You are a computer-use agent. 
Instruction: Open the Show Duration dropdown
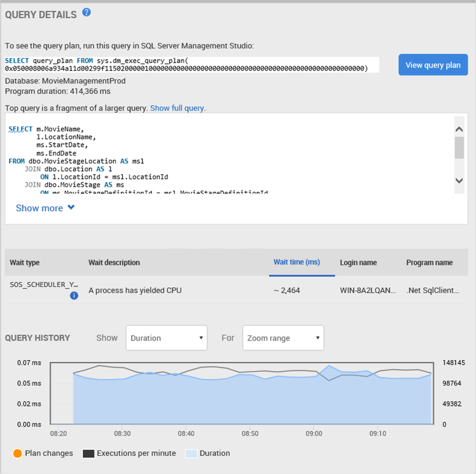[x=167, y=338]
